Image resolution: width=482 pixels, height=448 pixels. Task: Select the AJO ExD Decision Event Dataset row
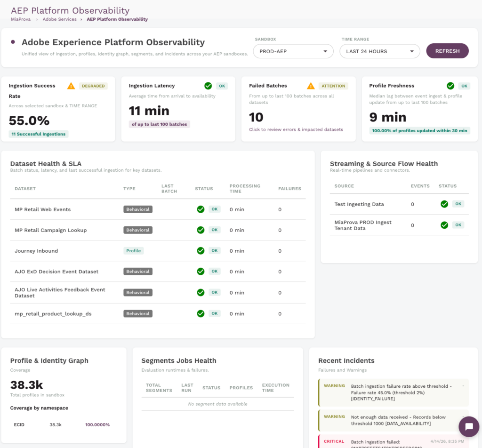[x=56, y=272]
